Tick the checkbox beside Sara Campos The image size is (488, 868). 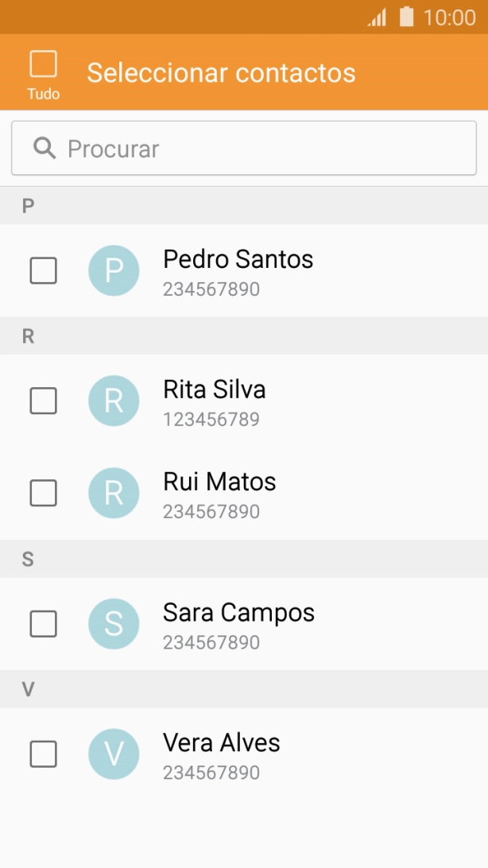click(42, 624)
